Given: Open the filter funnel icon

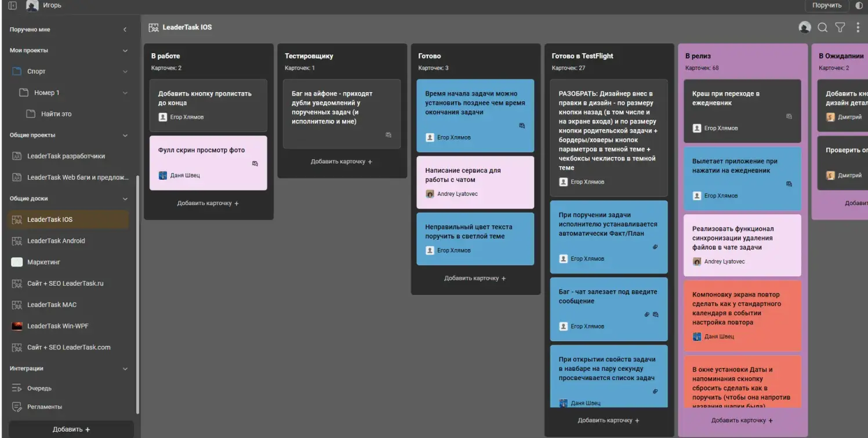Looking at the screenshot, I should tap(840, 27).
